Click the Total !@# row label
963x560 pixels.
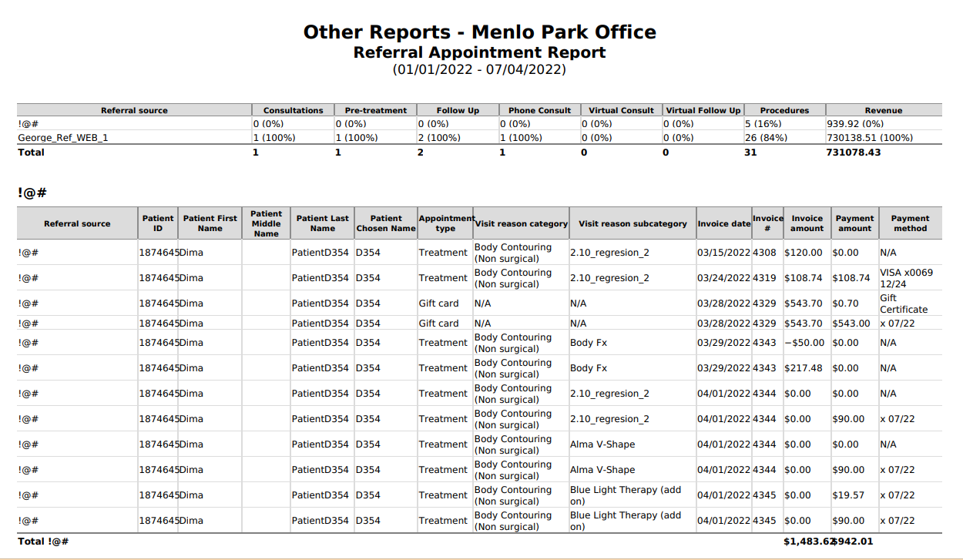click(x=43, y=542)
